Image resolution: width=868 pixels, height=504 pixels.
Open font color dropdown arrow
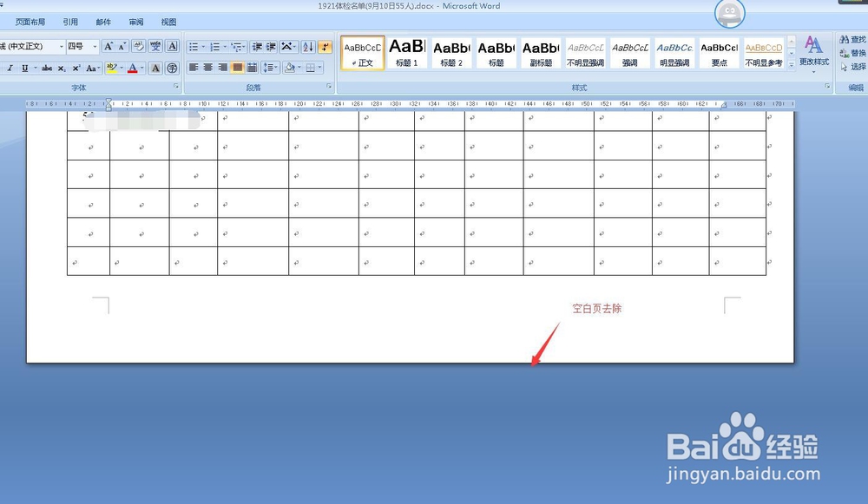coord(142,68)
